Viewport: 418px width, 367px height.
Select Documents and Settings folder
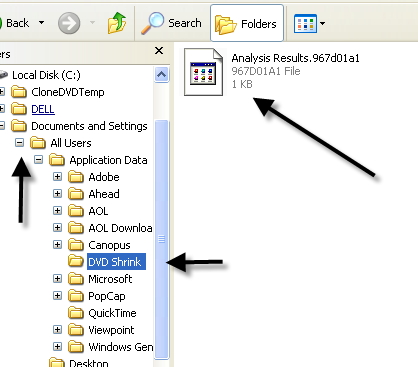click(x=89, y=126)
